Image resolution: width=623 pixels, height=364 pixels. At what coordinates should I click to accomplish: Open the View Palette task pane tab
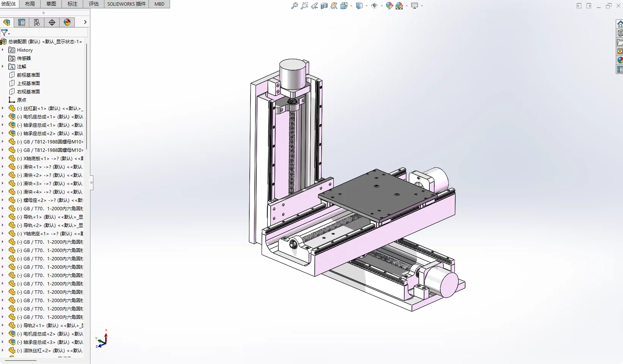620,51
